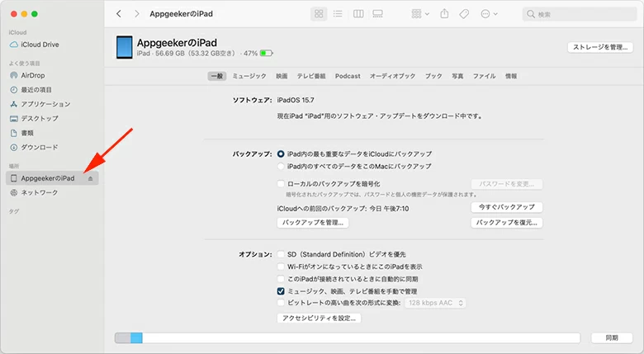Screen dimensions: 644x354
Task: Switch to gallery view
Action: click(377, 14)
